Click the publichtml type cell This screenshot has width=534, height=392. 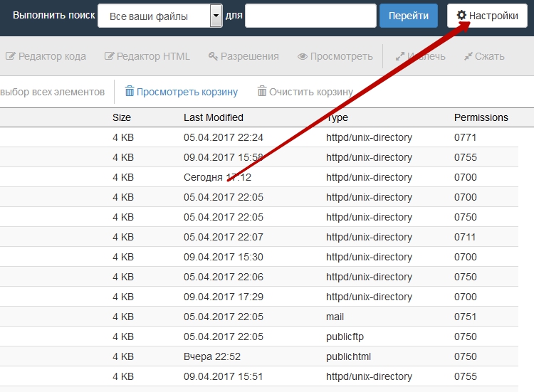(348, 356)
